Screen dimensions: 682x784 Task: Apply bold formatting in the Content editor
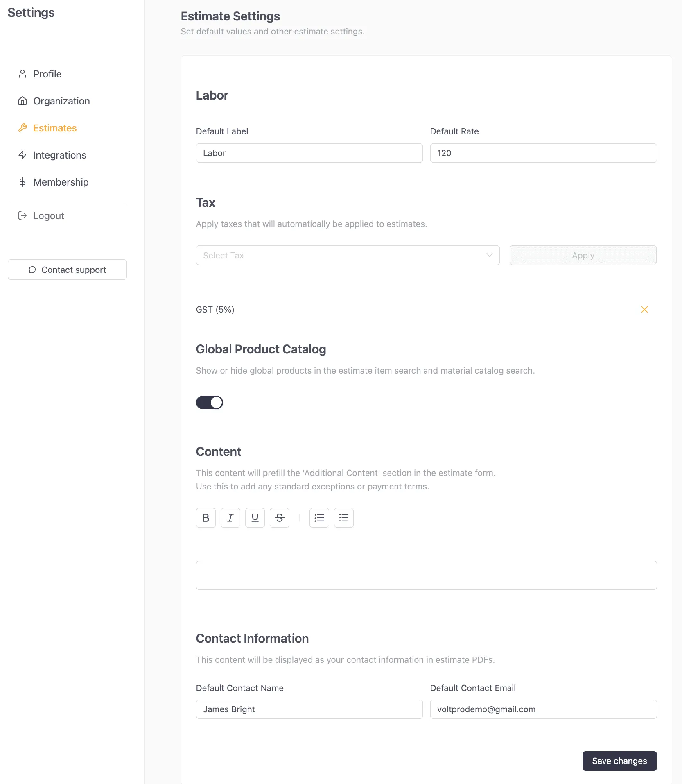click(x=206, y=518)
